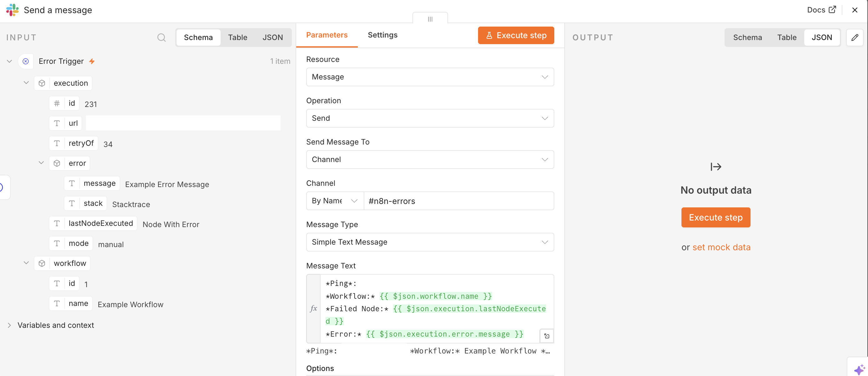Open the Resource dropdown
Image resolution: width=868 pixels, height=376 pixels.
[x=430, y=77]
